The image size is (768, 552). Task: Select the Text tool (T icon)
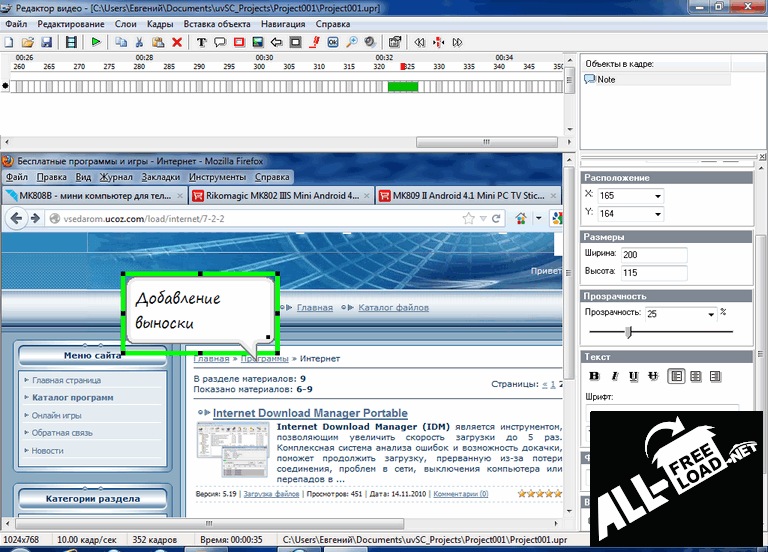click(200, 42)
